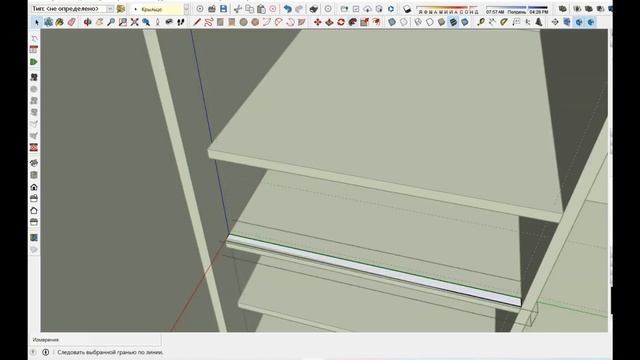Click the Print icon
The width and height of the screenshot is (640, 360).
coord(313,9)
